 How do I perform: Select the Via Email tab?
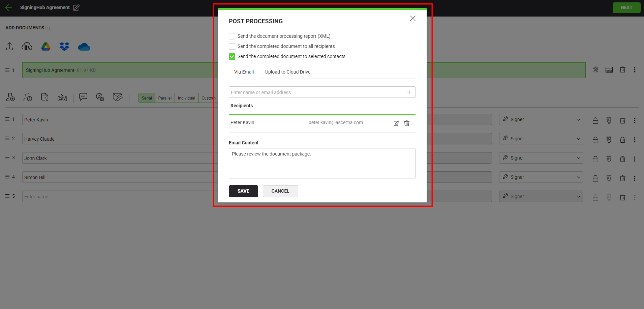[244, 72]
